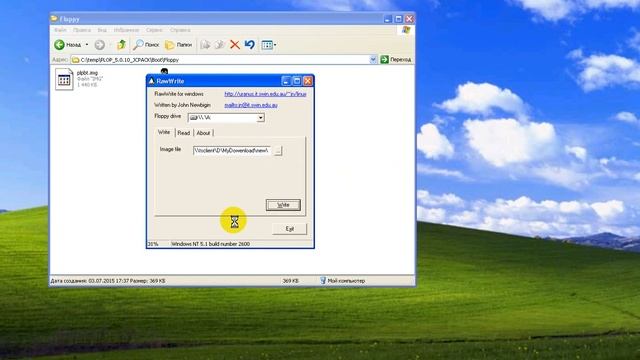Click the progress percentage in RawWrite status bar
Image resolution: width=640 pixels, height=360 pixels.
[153, 244]
